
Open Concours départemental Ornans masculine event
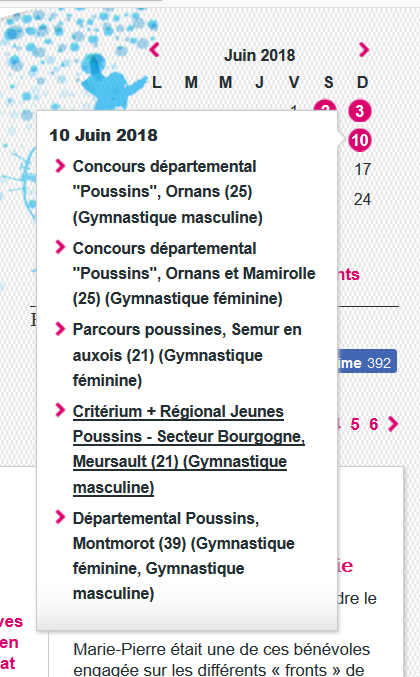(x=167, y=192)
